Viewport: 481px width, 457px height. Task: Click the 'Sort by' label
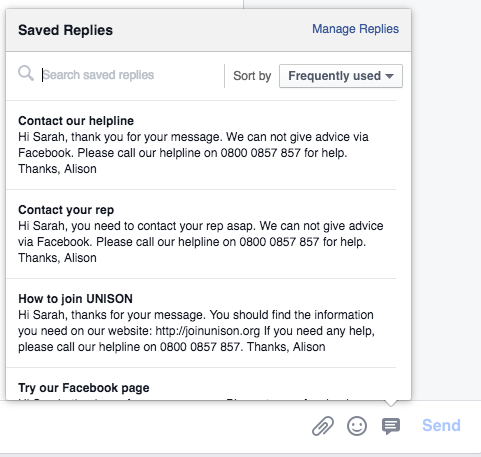click(x=252, y=76)
